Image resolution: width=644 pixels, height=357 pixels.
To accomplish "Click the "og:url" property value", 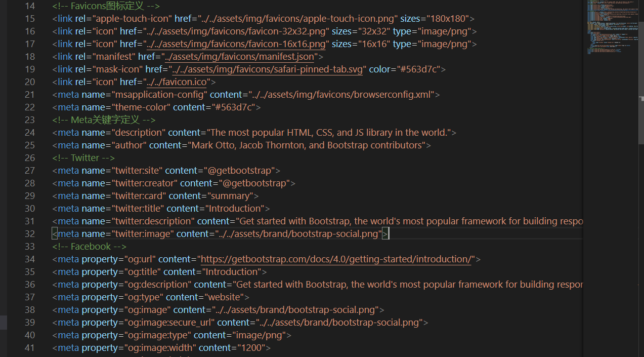I will coord(140,259).
